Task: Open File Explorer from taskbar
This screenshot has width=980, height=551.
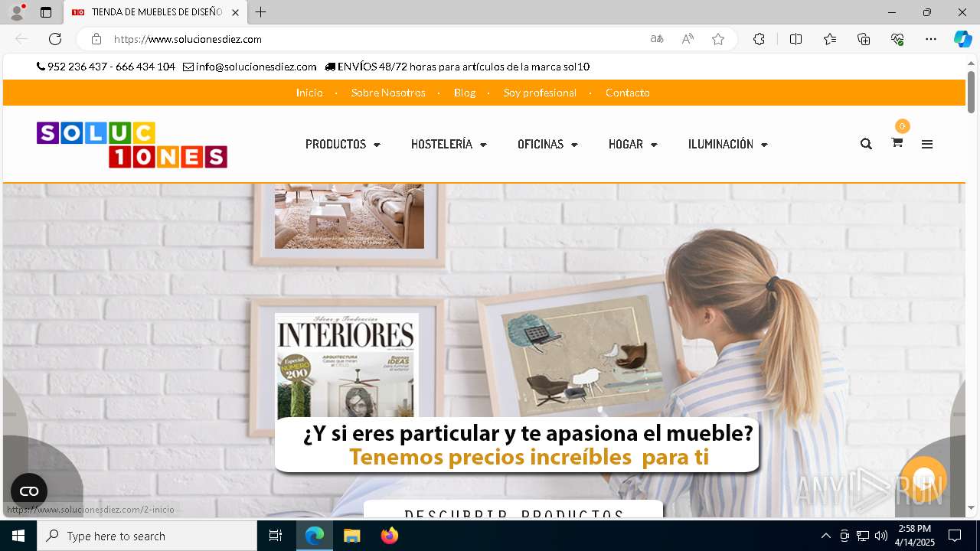Action: coord(351,536)
